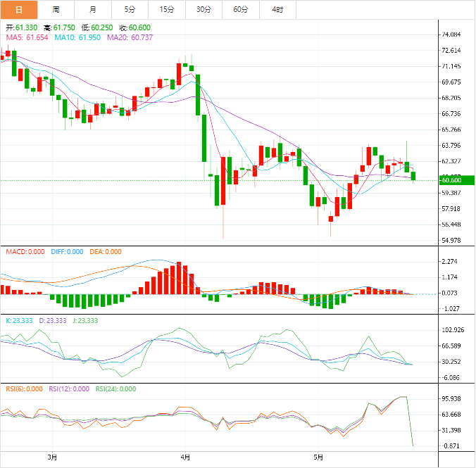
Task: Open the 60分 timeframe tab
Action: click(241, 10)
